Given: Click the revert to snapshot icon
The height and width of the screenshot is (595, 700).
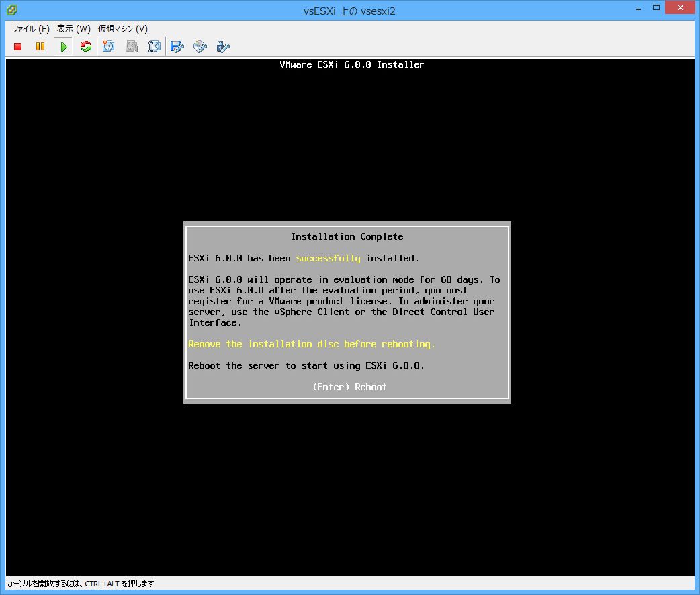Looking at the screenshot, I should [x=131, y=46].
